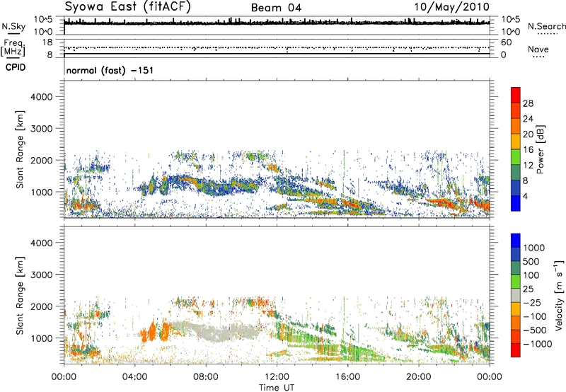Click the "25" label on Velocity color bar
This screenshot has width=566, height=392.
(x=528, y=289)
